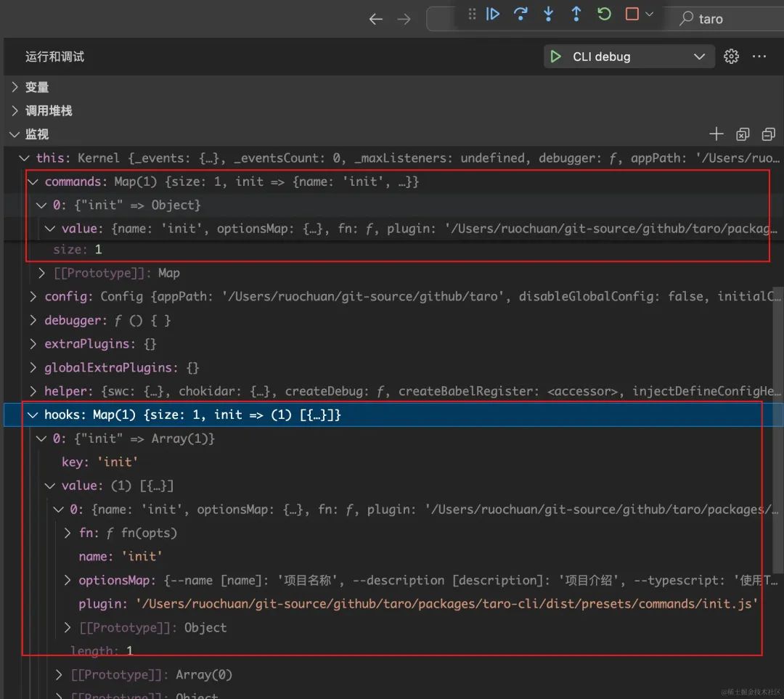Collapse the hooks: Map(1) node
This screenshot has height=699, width=784.
click(33, 414)
